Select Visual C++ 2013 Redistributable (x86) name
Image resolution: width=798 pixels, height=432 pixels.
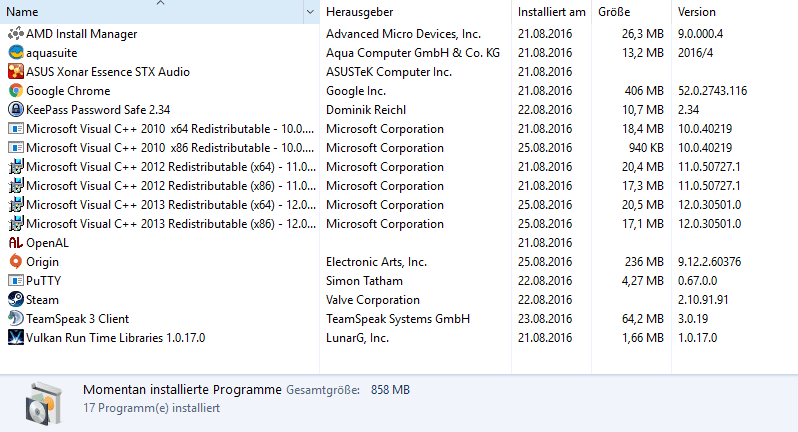[x=171, y=223]
